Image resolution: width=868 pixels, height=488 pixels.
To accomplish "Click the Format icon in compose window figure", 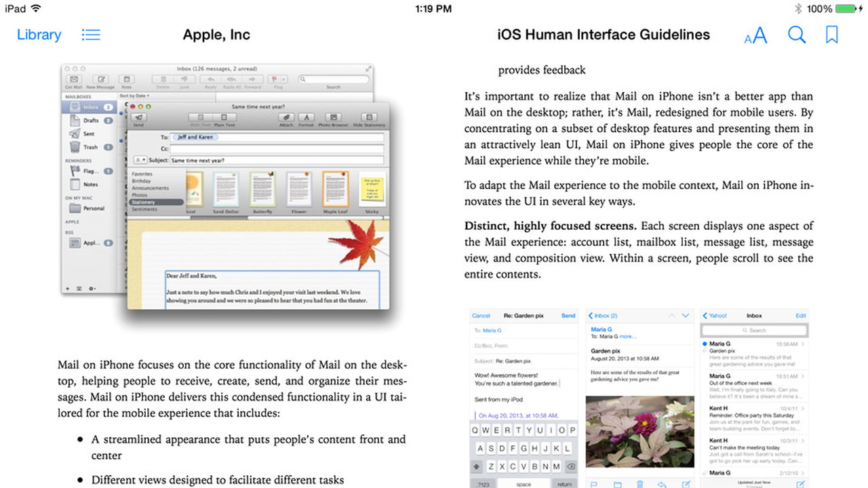I will click(x=306, y=117).
